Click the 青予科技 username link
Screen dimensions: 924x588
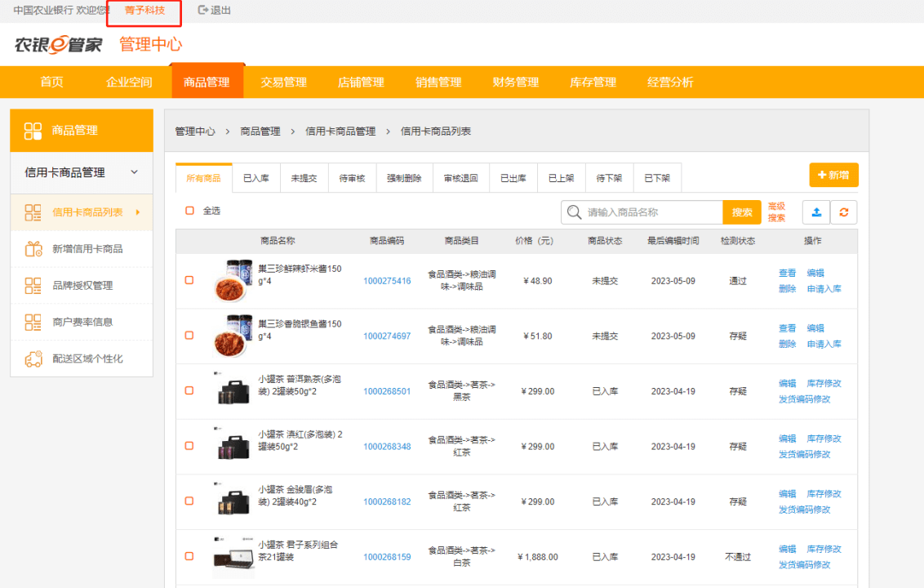tap(144, 10)
